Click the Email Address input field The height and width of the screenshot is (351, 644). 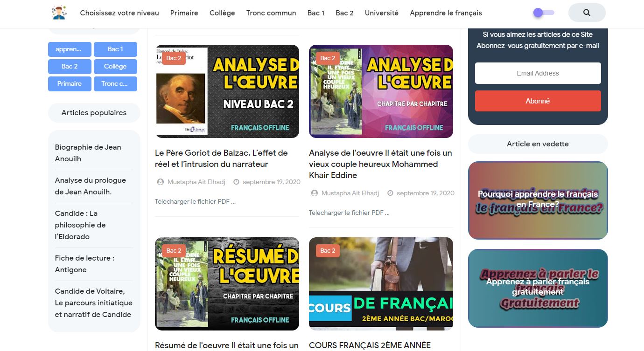pyautogui.click(x=538, y=73)
